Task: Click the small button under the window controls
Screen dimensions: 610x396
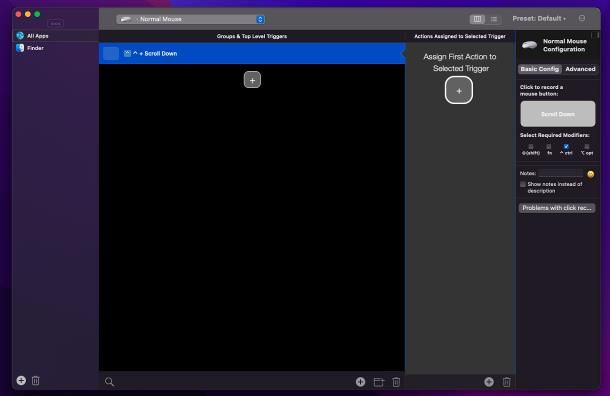Action: click(x=56, y=23)
